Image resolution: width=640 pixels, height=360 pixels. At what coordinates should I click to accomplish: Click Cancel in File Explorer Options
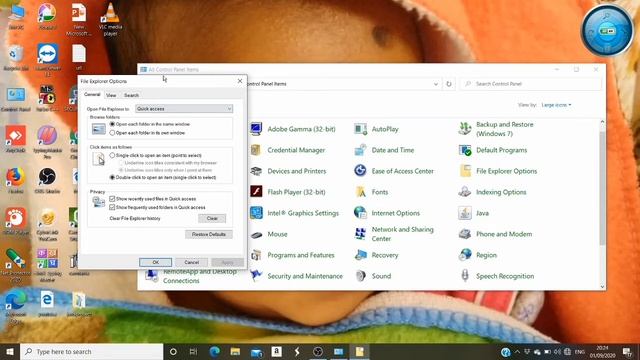(191, 262)
